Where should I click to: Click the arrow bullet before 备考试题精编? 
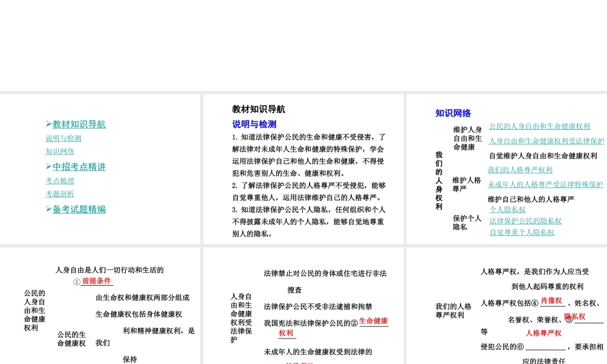[x=49, y=209]
